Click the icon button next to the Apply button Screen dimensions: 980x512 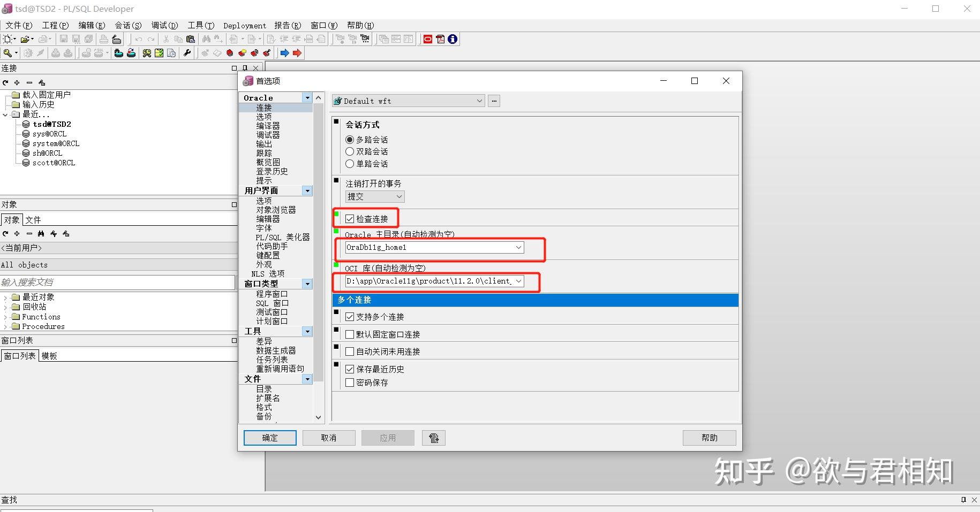click(434, 438)
